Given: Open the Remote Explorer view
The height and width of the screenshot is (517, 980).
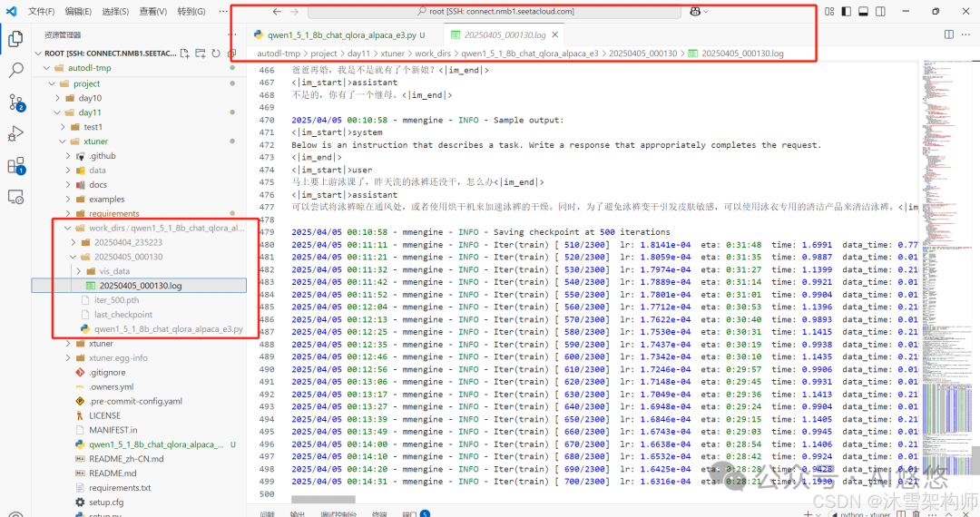Looking at the screenshot, I should pos(15,197).
